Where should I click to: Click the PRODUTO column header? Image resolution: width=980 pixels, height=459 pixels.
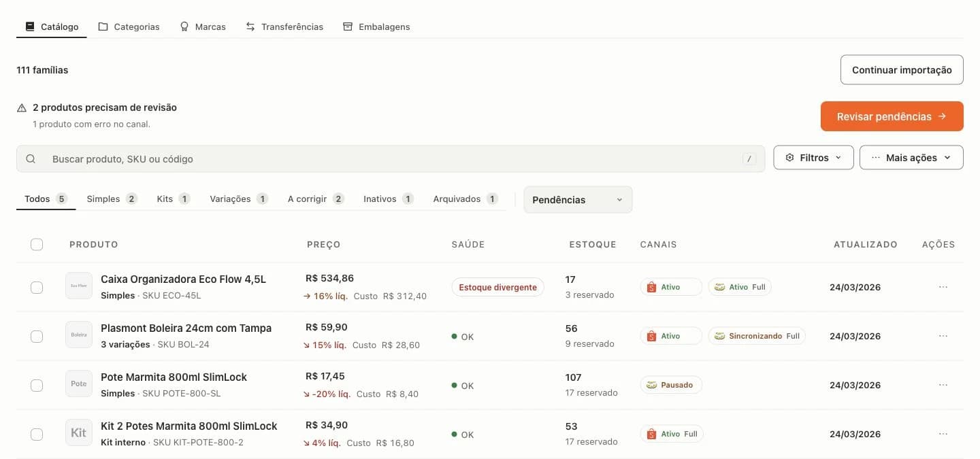(94, 244)
